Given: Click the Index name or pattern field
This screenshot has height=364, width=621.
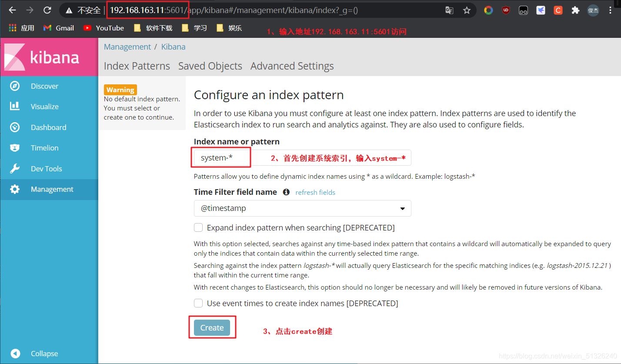Looking at the screenshot, I should click(x=302, y=158).
